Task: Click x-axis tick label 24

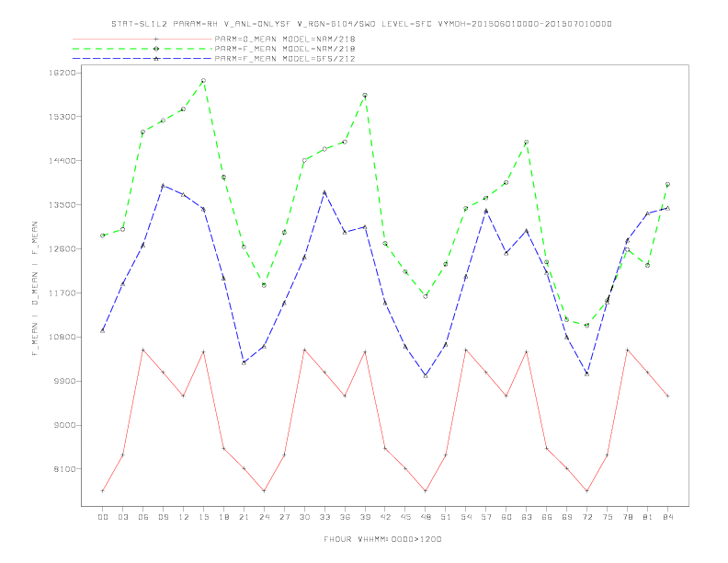Action: 264,517
